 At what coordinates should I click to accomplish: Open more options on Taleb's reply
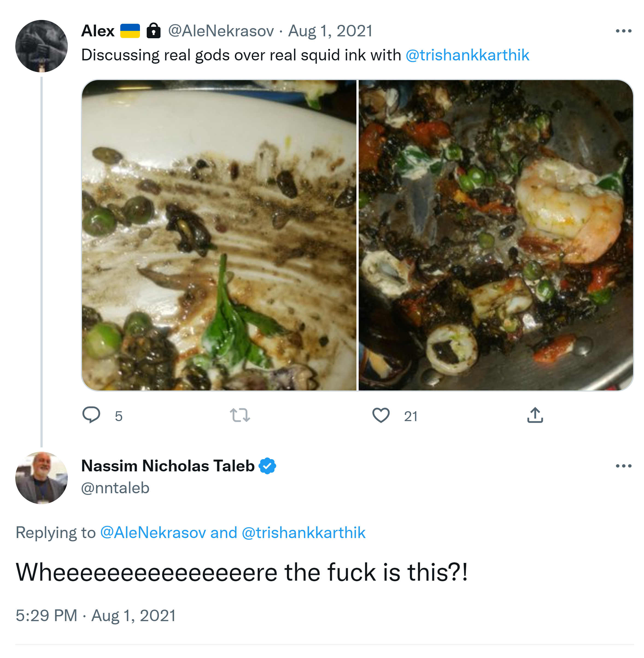point(623,466)
